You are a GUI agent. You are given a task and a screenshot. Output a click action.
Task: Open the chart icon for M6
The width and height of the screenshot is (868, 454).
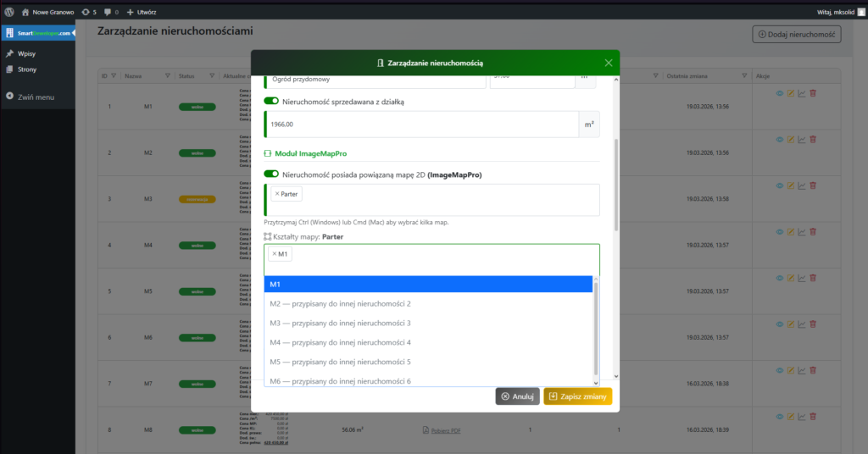tap(802, 324)
